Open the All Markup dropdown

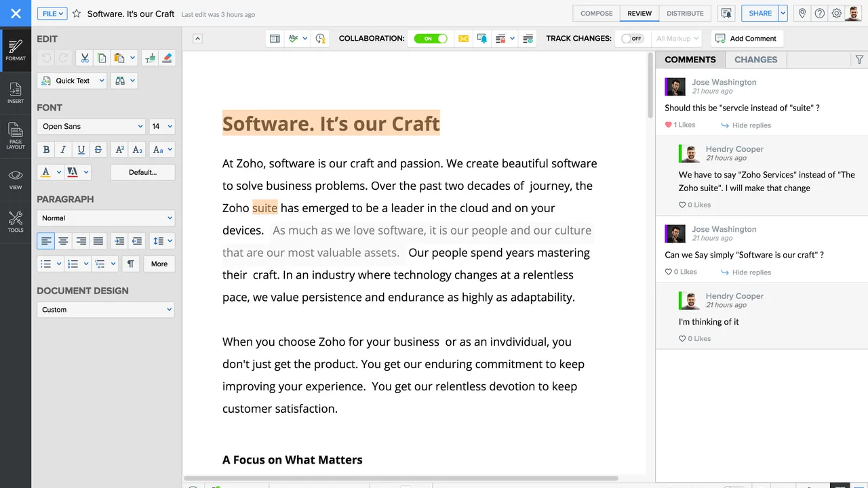click(x=678, y=39)
